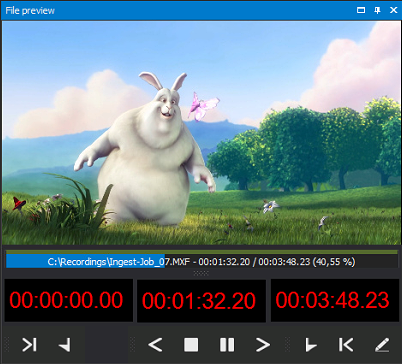The image size is (402, 364).
Task: Open the edit pencil tool
Action: (382, 345)
